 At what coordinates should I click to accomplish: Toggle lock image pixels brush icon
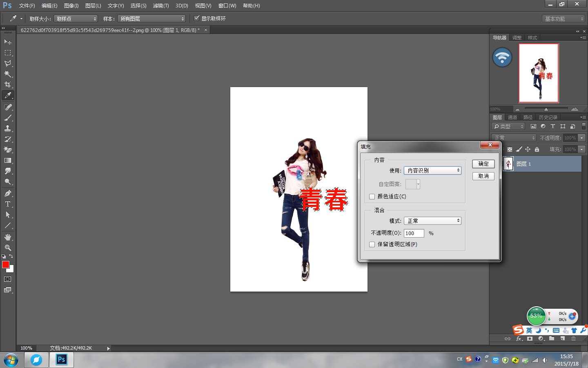pyautogui.click(x=519, y=149)
